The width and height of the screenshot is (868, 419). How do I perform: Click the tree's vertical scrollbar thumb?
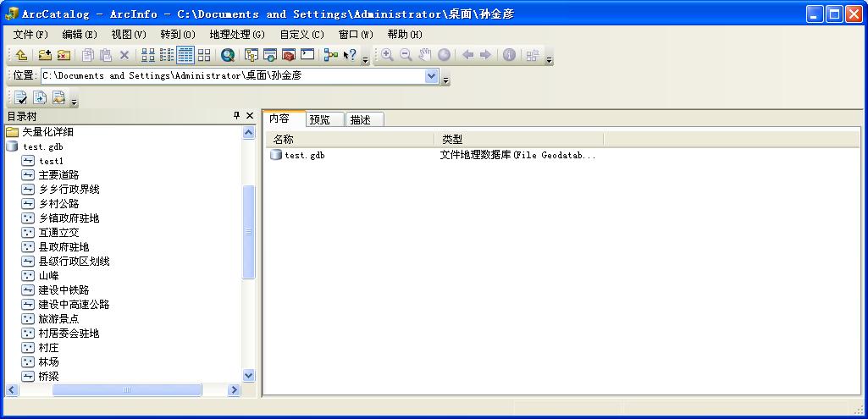[x=249, y=232]
